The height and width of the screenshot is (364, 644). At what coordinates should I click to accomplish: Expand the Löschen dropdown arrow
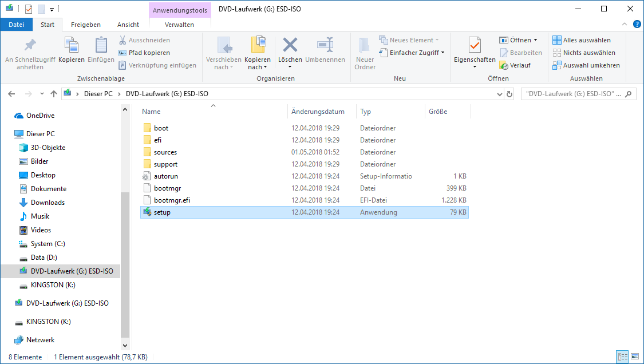coord(290,67)
